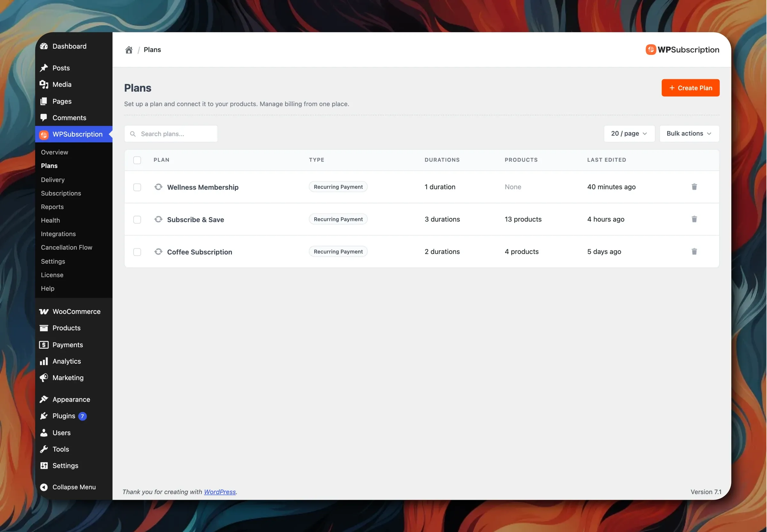Click the home breadcrumb icon
This screenshot has height=532, width=767.
coord(129,50)
